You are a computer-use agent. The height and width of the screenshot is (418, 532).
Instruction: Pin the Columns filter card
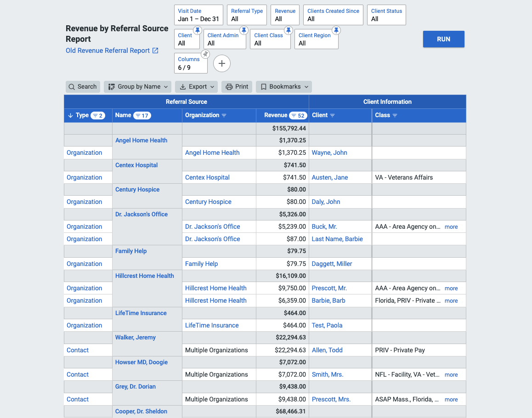(205, 54)
